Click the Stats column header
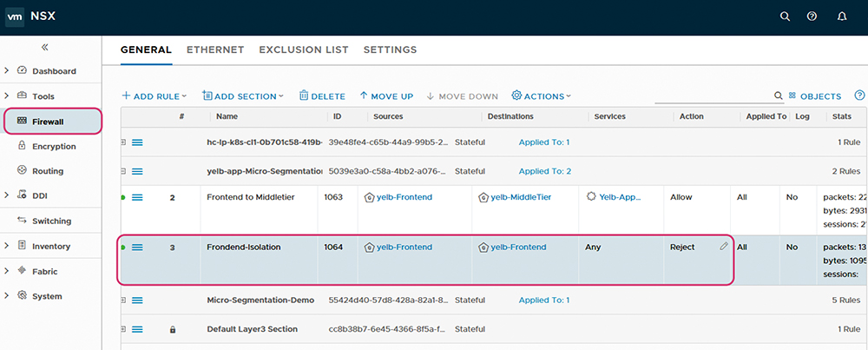The height and width of the screenshot is (350, 868). coord(841,117)
